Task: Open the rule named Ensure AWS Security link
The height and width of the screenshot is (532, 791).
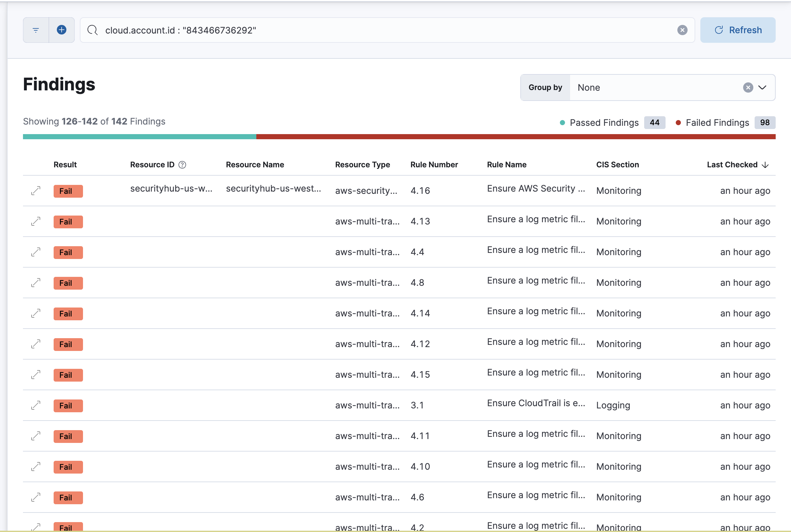Action: pos(535,189)
